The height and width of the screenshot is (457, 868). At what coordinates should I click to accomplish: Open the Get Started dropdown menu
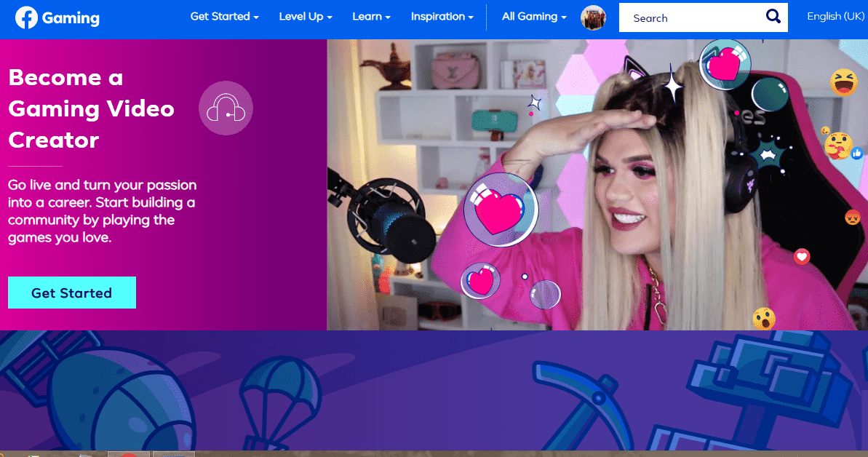pos(224,17)
